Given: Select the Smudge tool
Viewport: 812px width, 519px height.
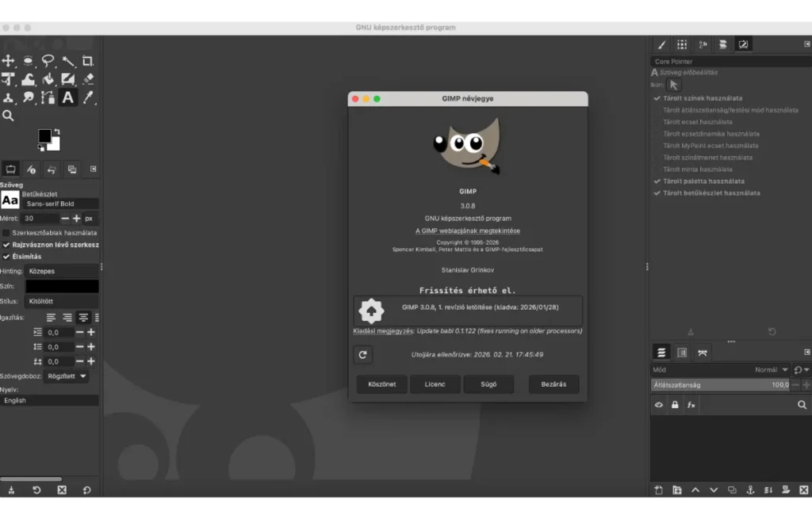Looking at the screenshot, I should tap(28, 97).
